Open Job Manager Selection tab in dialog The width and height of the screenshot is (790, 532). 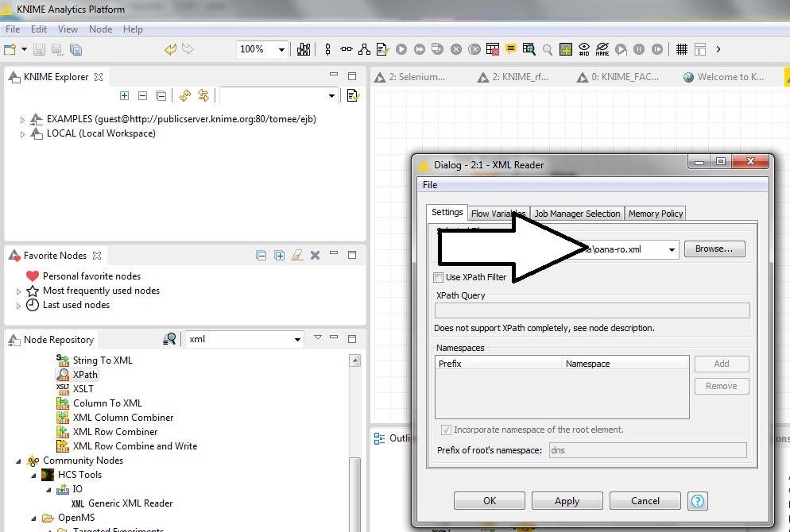[x=577, y=214]
